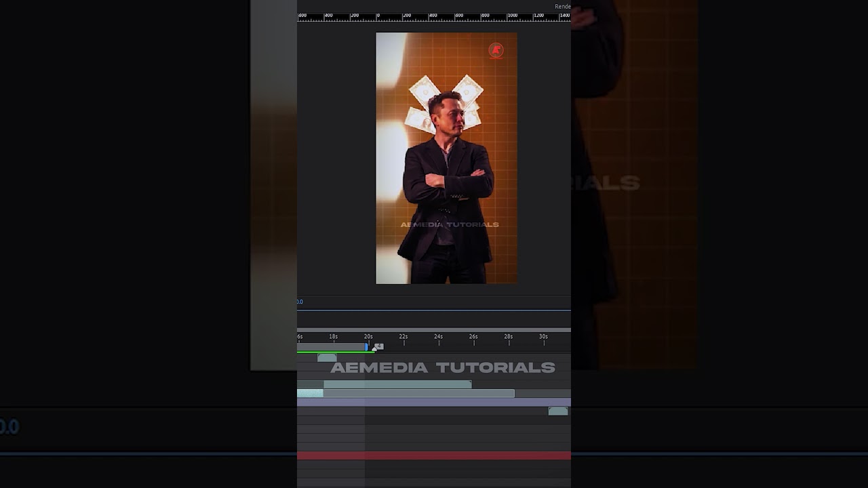The image size is (868, 488).
Task: Select the gray layer bar ending past 28s
Action: [418, 393]
